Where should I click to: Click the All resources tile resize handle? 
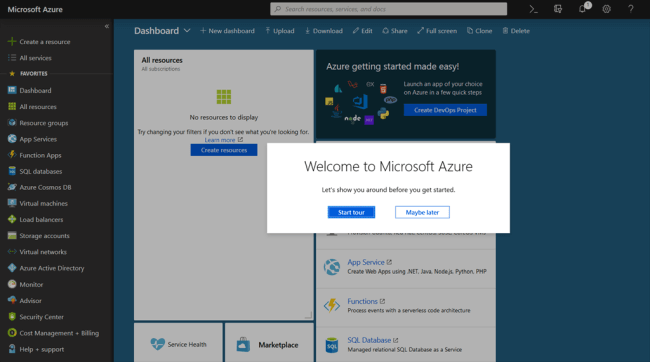(308, 315)
